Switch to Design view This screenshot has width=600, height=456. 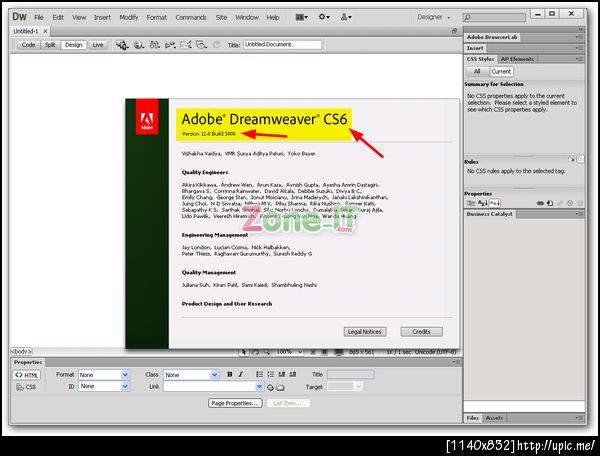tap(73, 45)
